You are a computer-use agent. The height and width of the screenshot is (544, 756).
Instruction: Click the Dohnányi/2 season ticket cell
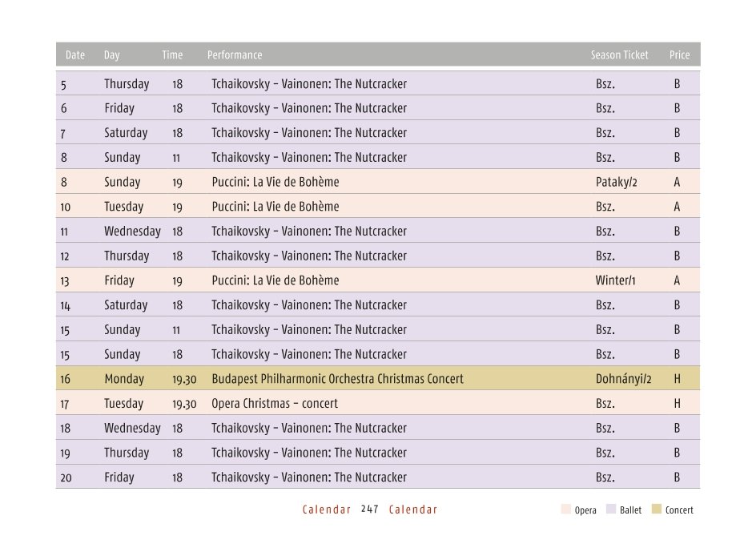click(623, 379)
